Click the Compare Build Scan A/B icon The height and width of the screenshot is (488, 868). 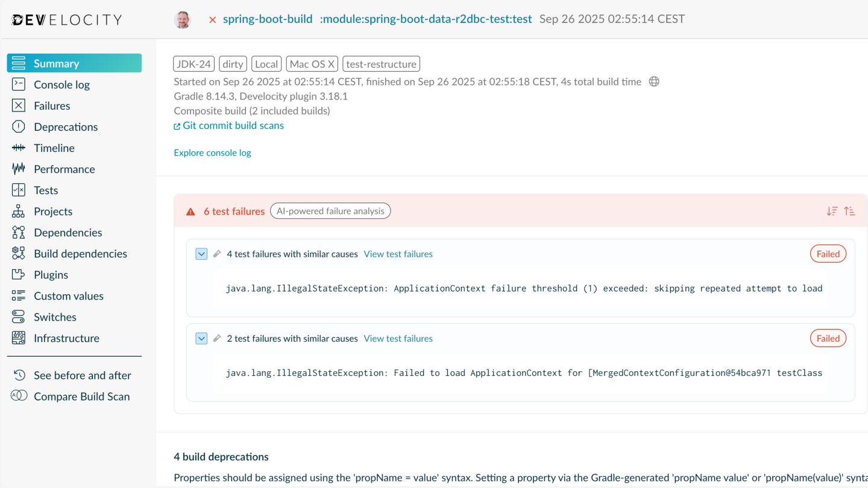pyautogui.click(x=19, y=396)
